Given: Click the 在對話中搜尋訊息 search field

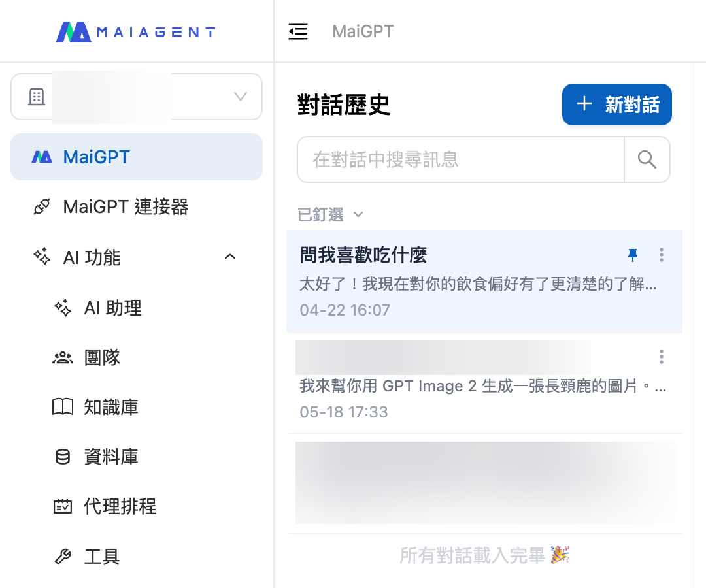Looking at the screenshot, I should click(461, 159).
